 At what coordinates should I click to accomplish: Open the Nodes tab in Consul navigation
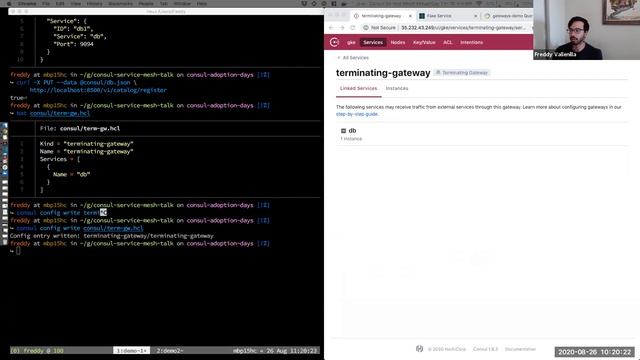pyautogui.click(x=398, y=42)
